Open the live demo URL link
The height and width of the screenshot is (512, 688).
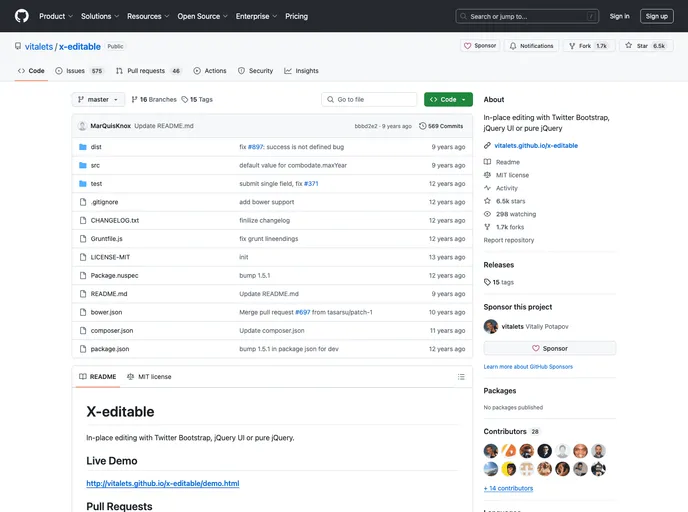(x=163, y=483)
